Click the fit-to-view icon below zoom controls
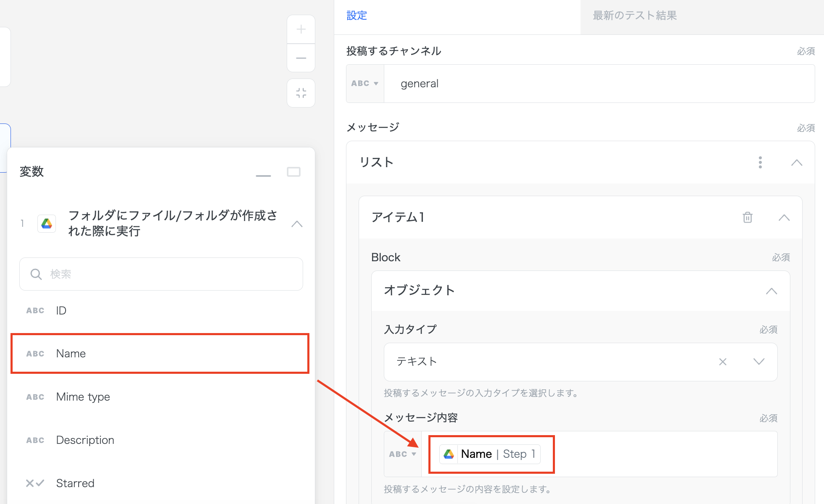 pyautogui.click(x=301, y=93)
